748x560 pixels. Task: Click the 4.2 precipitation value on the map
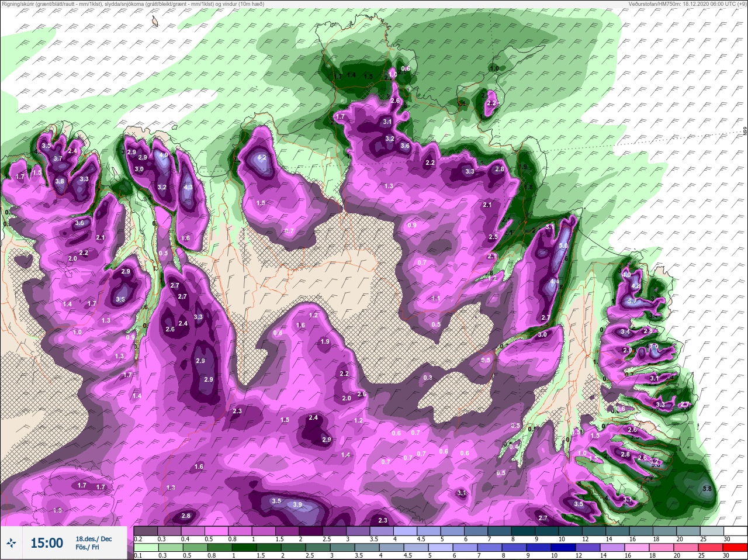262,158
